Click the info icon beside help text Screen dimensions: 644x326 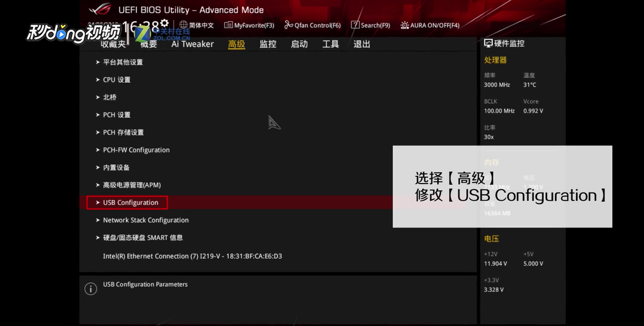pos(91,289)
